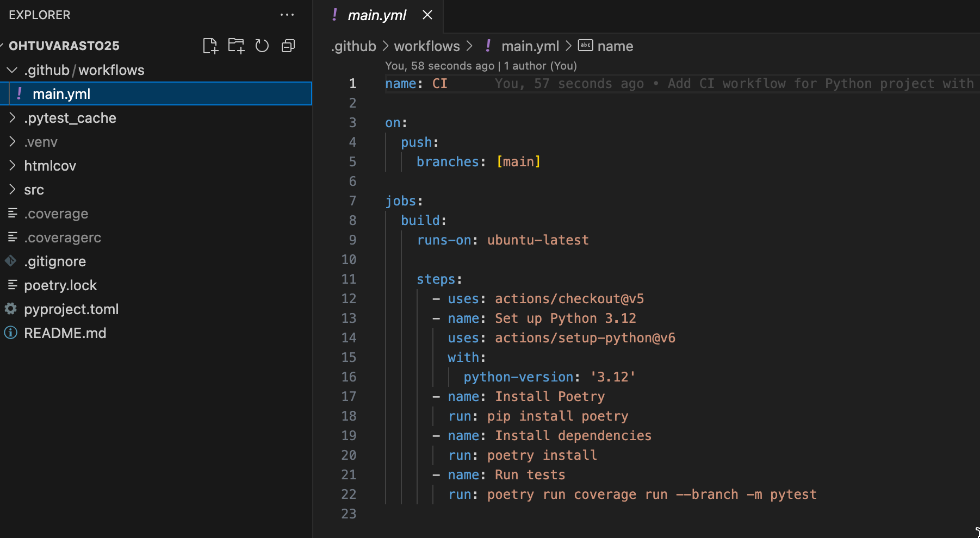Screen dimensions: 980x538
Task: Expand the .venv folder
Action: [12, 142]
